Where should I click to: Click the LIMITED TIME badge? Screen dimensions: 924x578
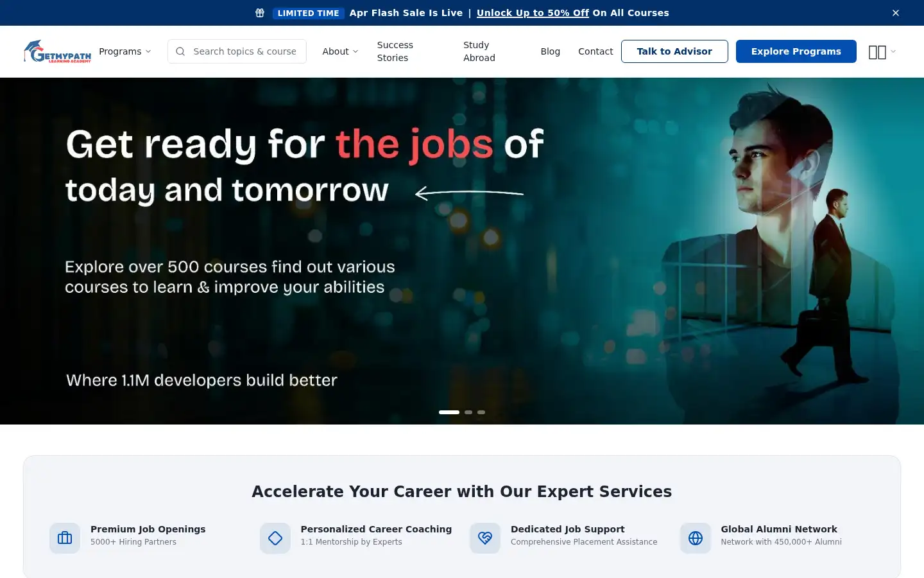click(308, 13)
